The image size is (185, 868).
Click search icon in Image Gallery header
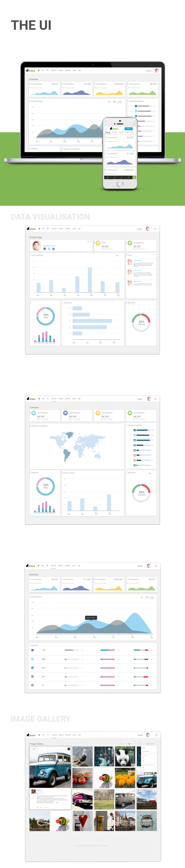pyautogui.click(x=43, y=735)
